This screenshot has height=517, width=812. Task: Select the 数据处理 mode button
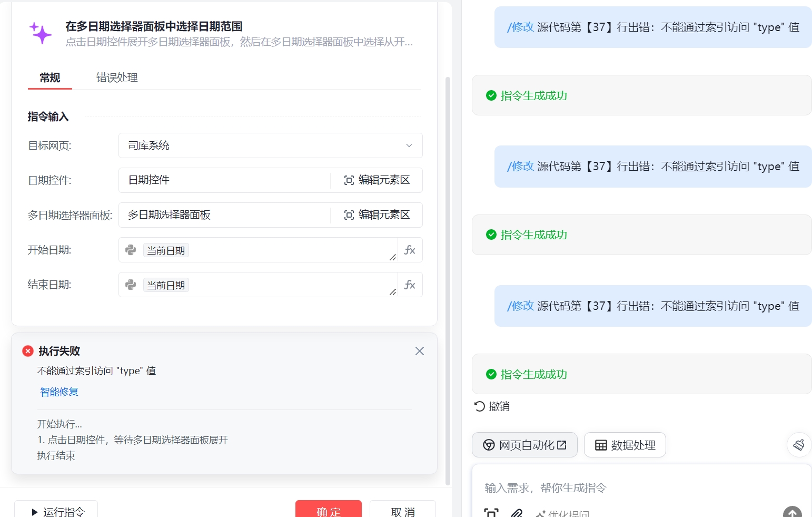(x=625, y=445)
